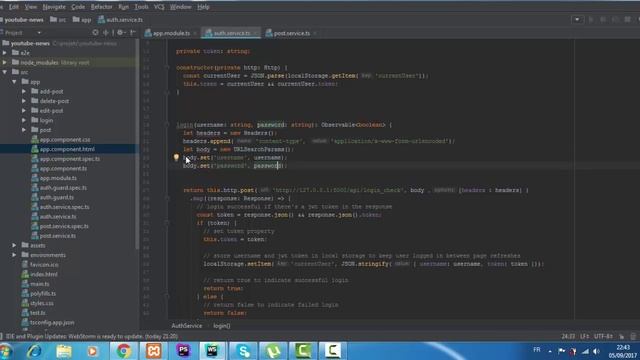640x360 pixels.
Task: Select app.component.spec.ts file
Action: 70,159
